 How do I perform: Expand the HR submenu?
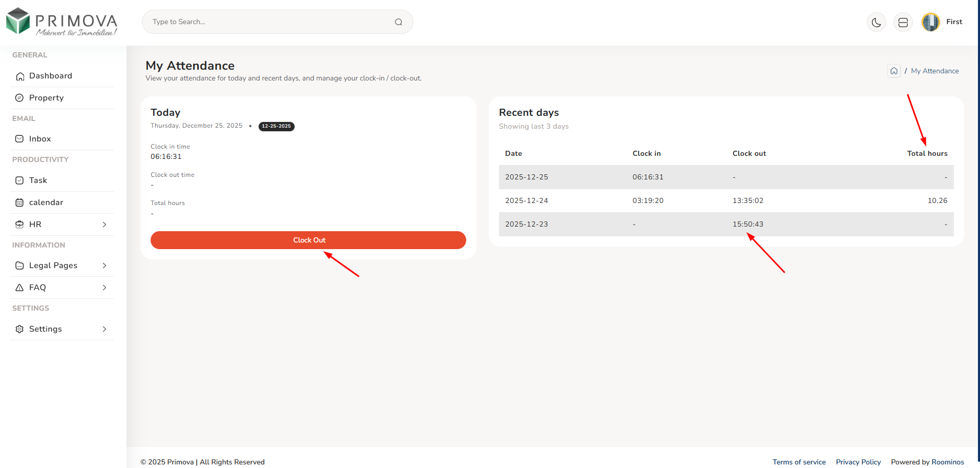(61, 225)
